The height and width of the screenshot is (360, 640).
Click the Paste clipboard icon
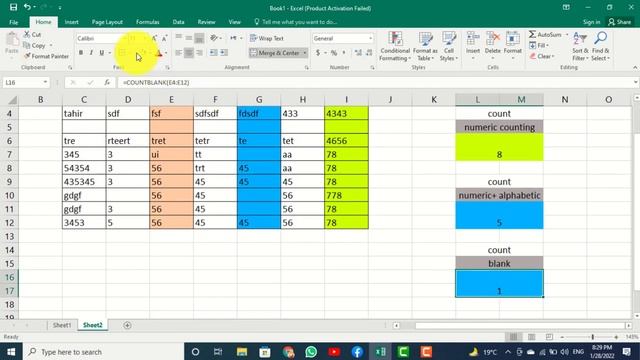12,40
